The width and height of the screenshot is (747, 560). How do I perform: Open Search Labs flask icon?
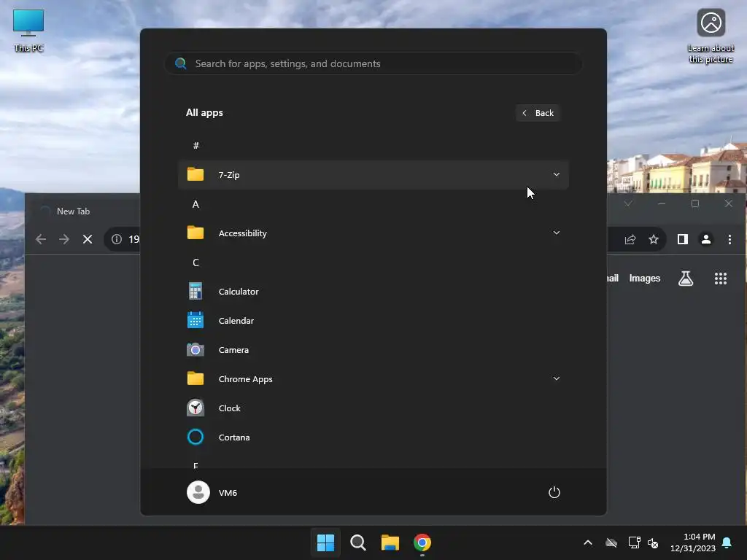pyautogui.click(x=686, y=278)
